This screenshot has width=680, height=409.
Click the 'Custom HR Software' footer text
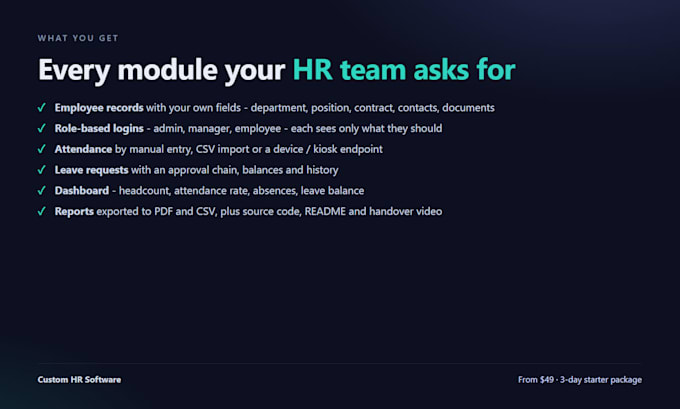click(x=79, y=380)
